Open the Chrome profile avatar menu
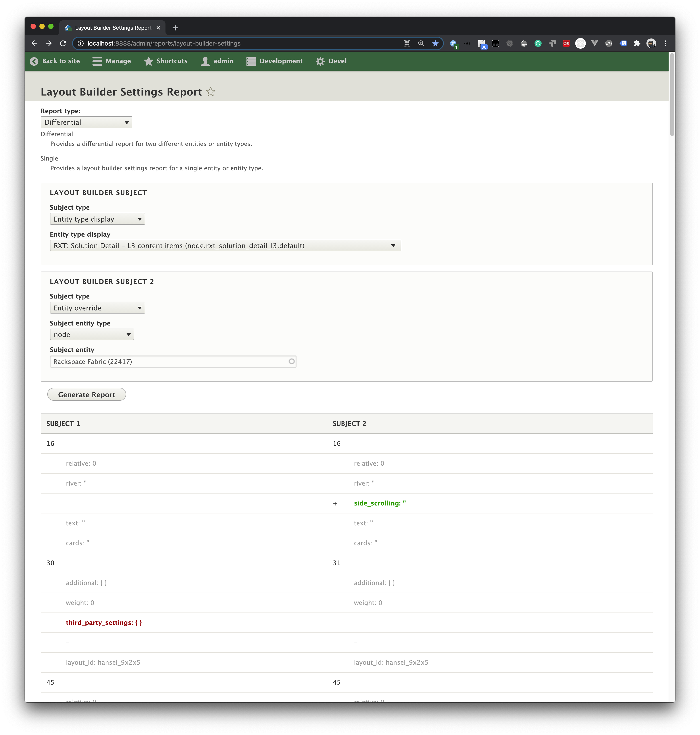700x735 pixels. [x=652, y=43]
